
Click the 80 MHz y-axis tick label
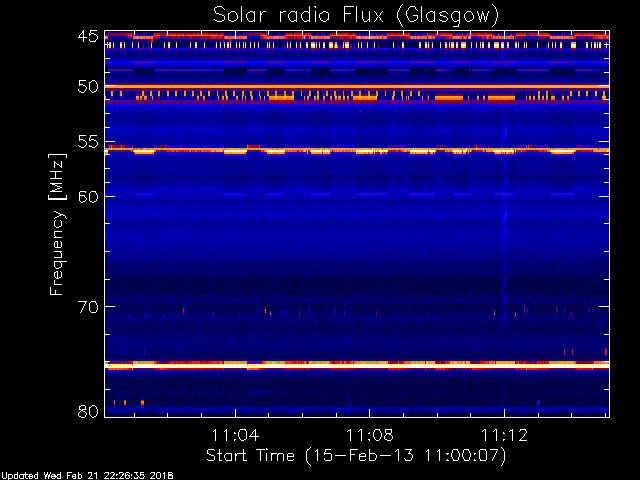(x=87, y=411)
